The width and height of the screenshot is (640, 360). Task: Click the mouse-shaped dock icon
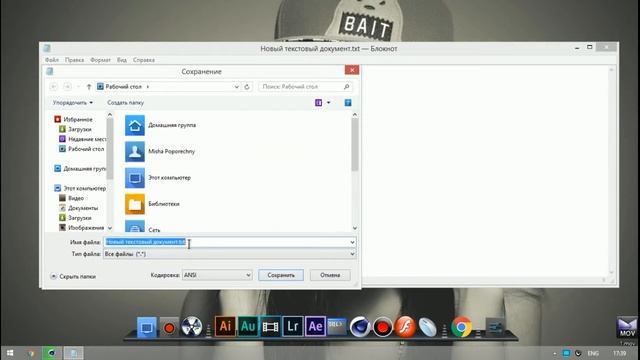[x=427, y=327]
